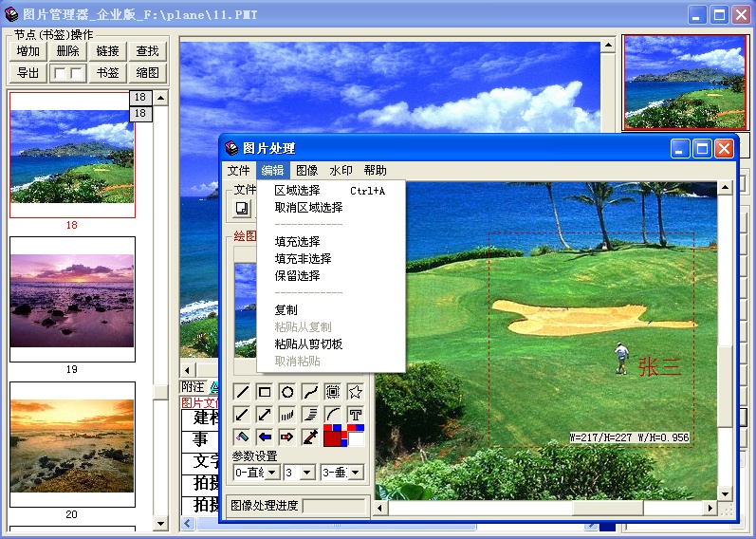Select the sunset thumbnail labeled 19
Viewport: 756px width, 539px height.
pos(72,299)
